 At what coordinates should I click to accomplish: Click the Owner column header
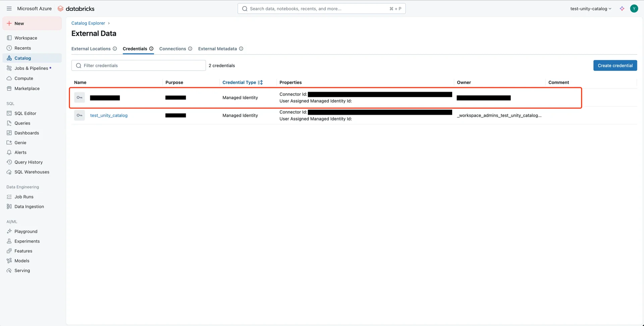tap(464, 82)
